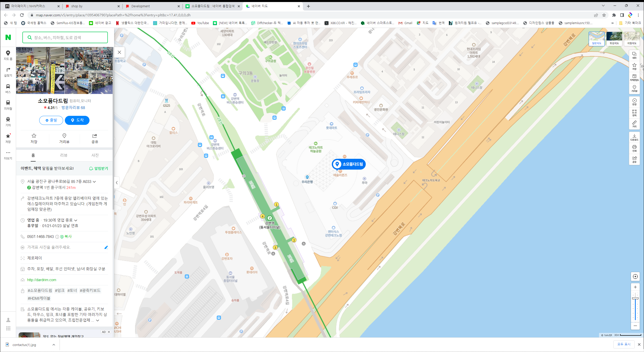644x352 pixels.
Task: Click the 도착 arrival button
Action: point(77,120)
